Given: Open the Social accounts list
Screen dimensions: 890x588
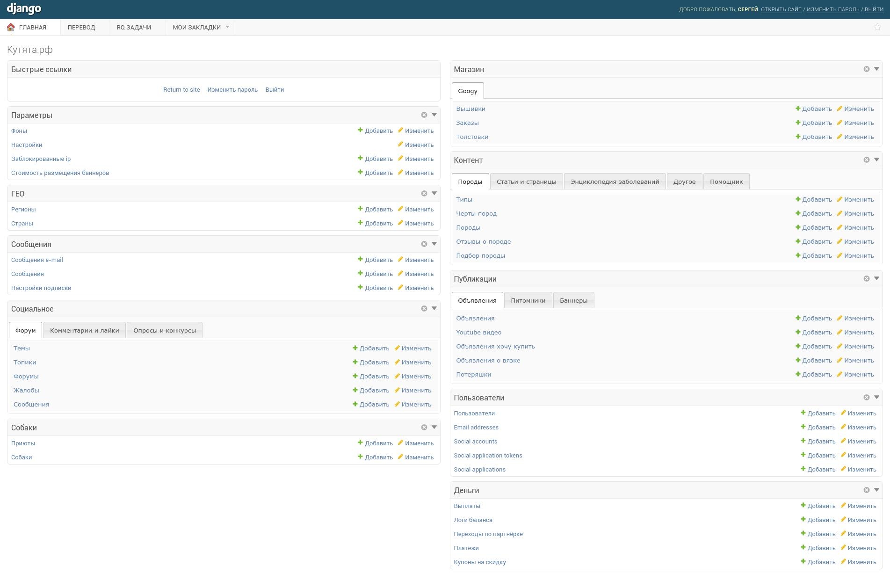Looking at the screenshot, I should tap(475, 441).
